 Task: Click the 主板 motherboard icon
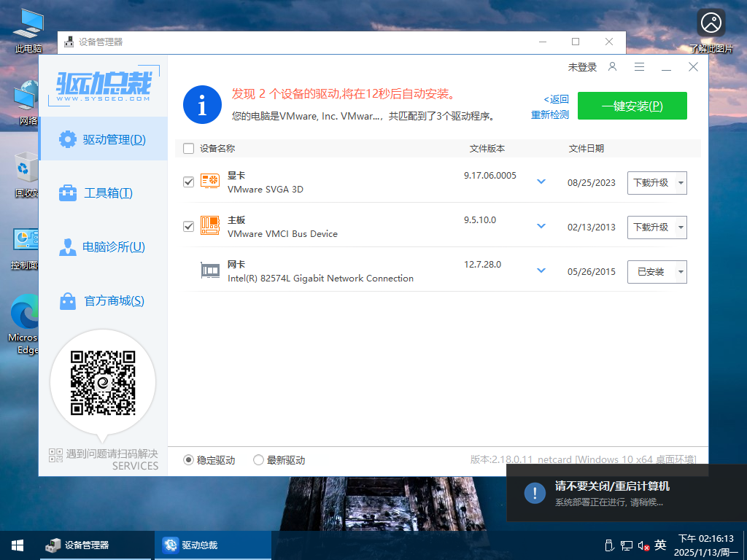point(209,225)
